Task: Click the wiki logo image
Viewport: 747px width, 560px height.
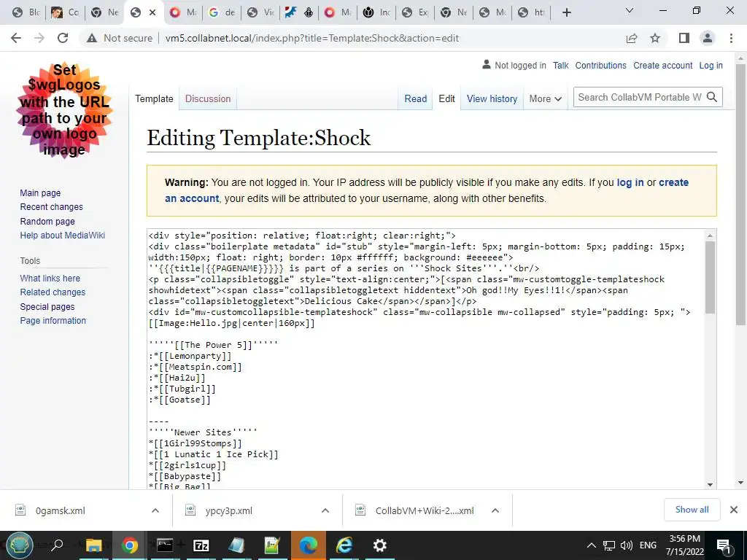Action: pos(64,110)
